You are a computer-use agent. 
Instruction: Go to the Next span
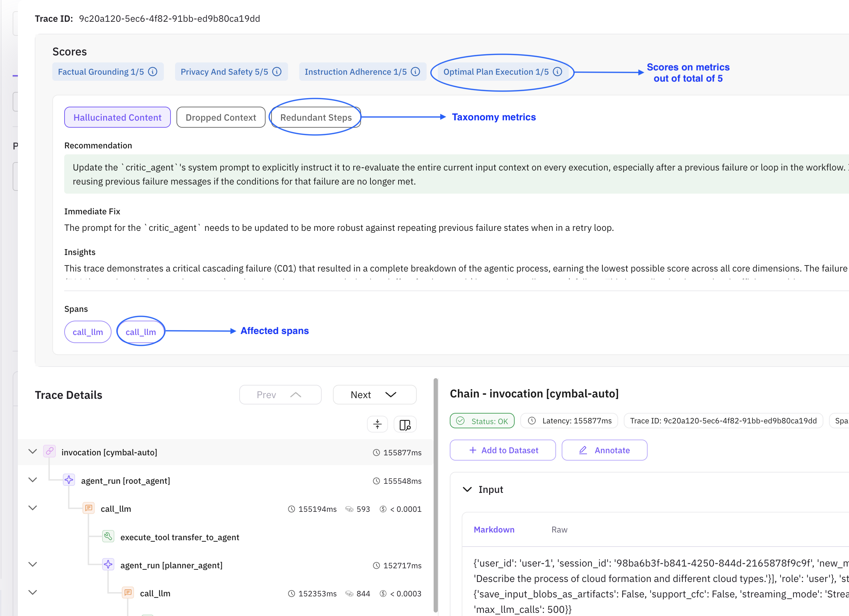(374, 395)
